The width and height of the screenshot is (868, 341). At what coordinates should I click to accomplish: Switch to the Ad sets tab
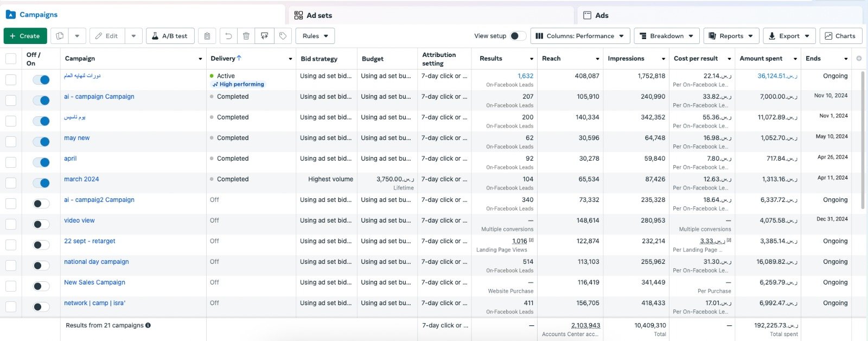coord(319,15)
